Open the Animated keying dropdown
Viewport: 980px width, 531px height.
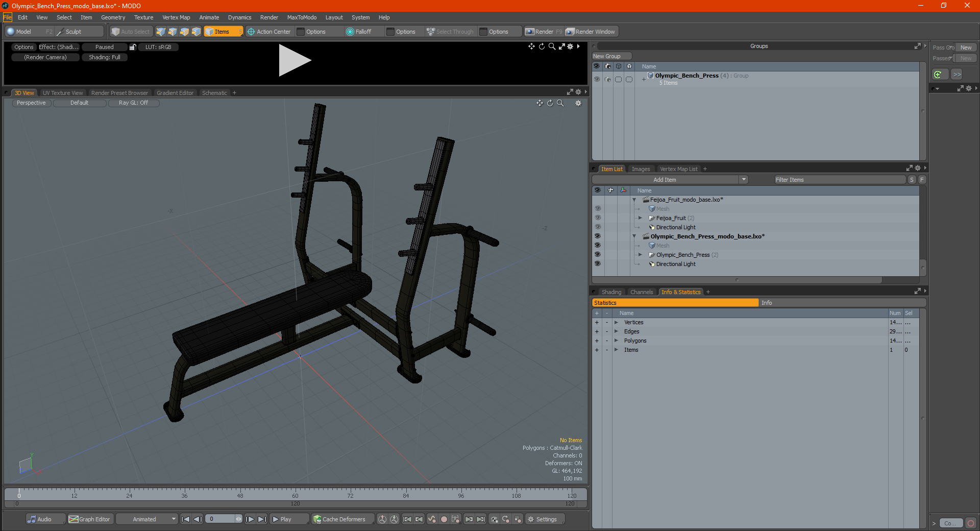click(146, 519)
